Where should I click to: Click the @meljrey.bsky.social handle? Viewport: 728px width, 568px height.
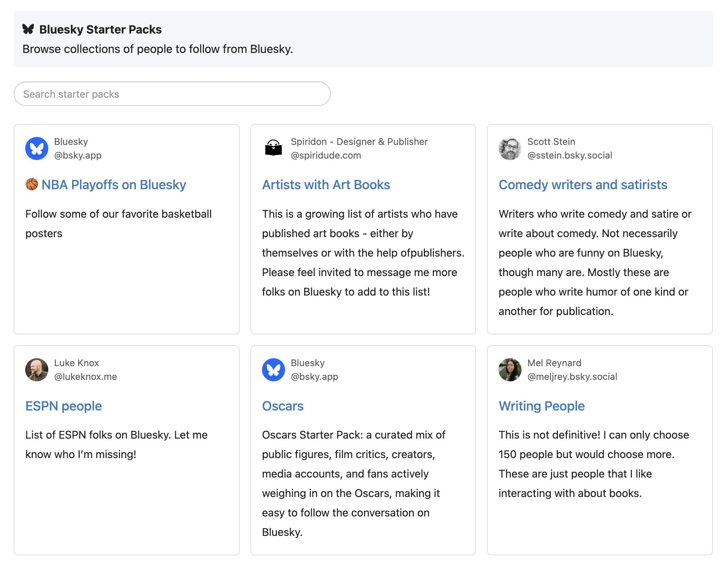click(x=572, y=377)
